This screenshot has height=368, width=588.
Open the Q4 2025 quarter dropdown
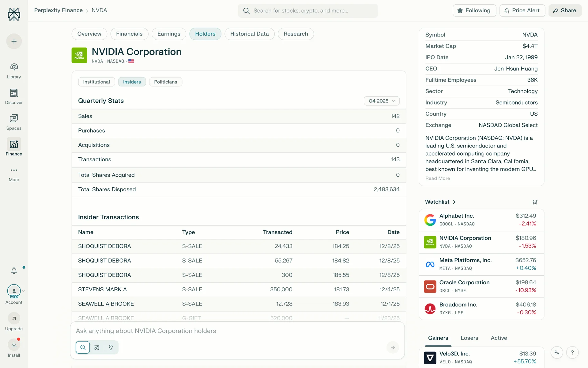point(381,101)
